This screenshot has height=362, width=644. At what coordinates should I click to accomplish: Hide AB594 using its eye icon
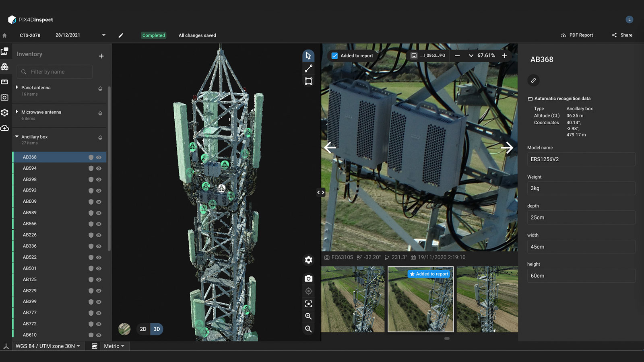point(99,169)
